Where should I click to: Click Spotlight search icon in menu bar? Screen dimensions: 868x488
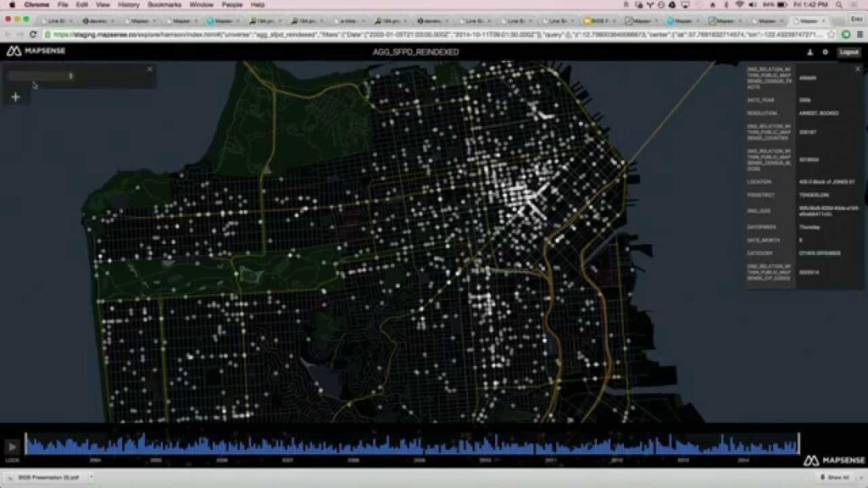coord(839,5)
